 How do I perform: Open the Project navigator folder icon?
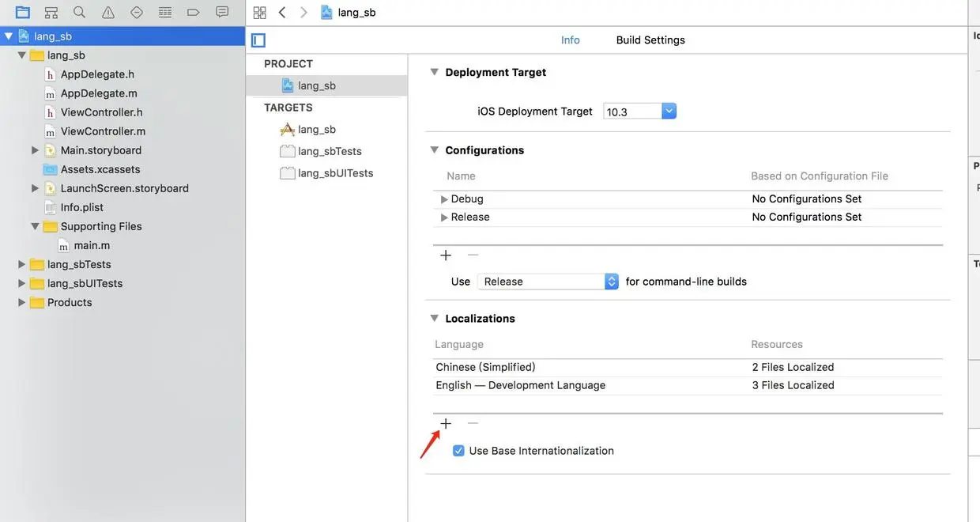tap(23, 12)
